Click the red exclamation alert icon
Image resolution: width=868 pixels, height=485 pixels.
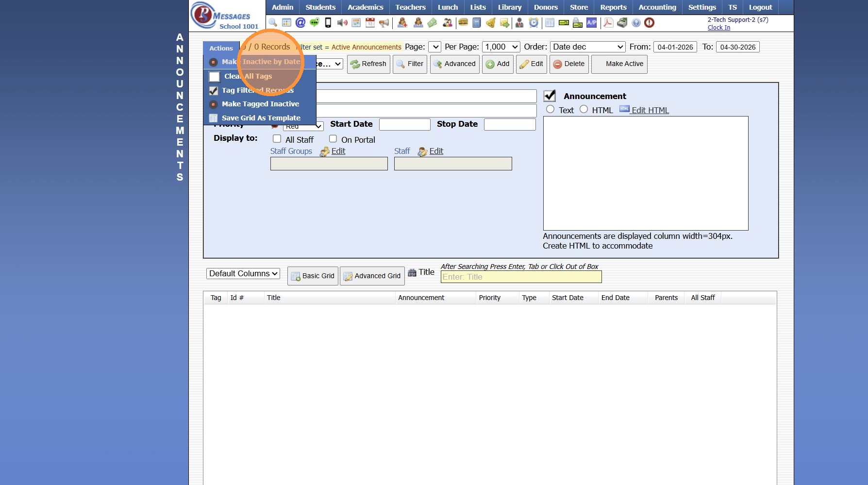[x=650, y=23]
